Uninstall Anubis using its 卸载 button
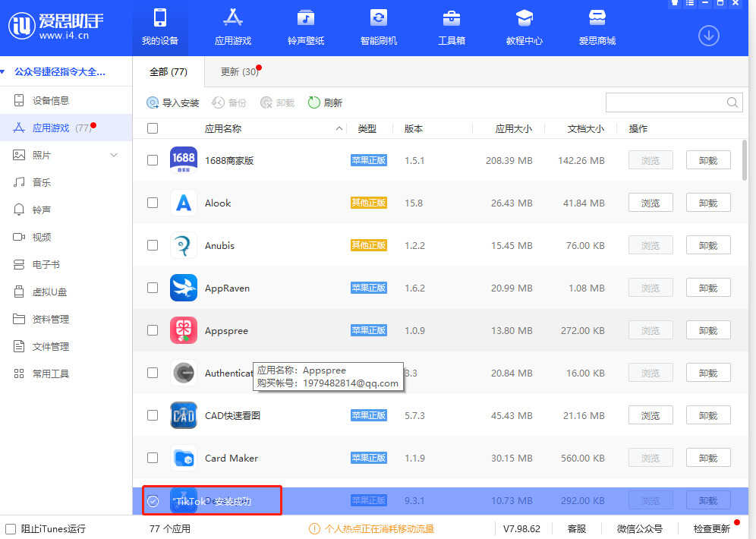 [x=708, y=245]
